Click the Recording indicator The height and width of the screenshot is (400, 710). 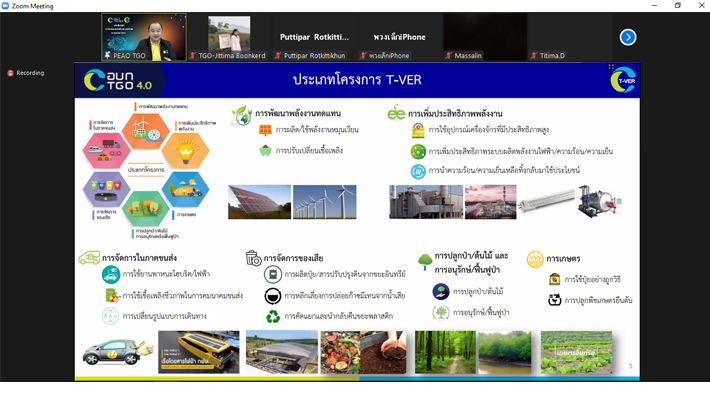[x=26, y=73]
